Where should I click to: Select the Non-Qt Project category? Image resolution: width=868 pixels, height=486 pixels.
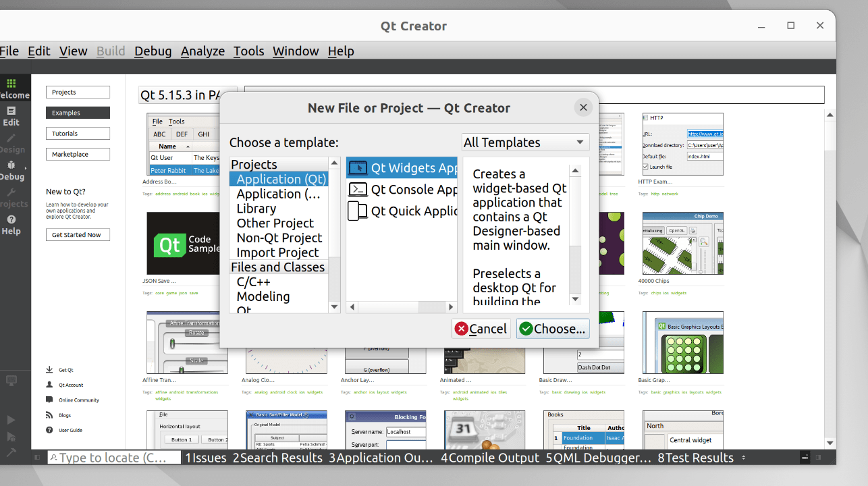point(279,238)
